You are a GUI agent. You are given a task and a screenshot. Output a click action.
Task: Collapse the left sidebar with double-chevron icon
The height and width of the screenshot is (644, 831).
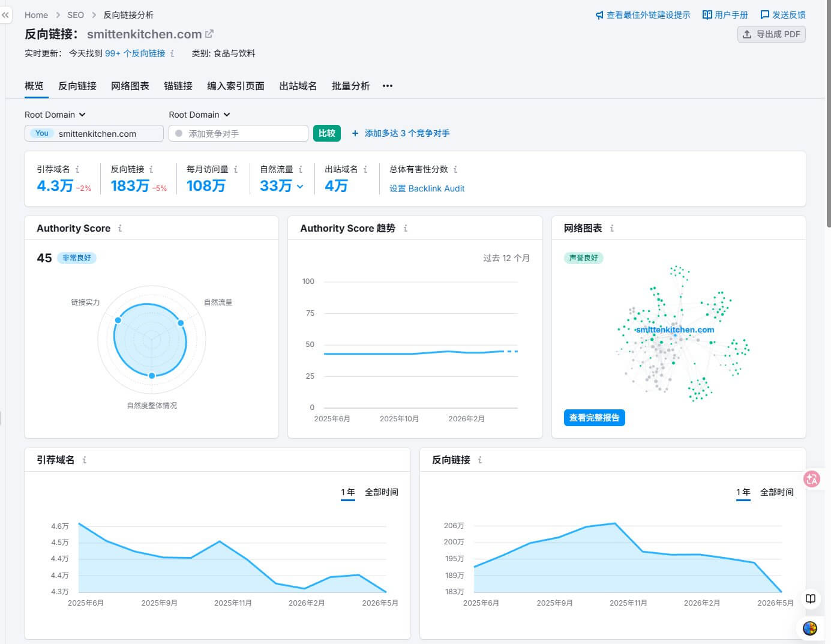click(5, 15)
